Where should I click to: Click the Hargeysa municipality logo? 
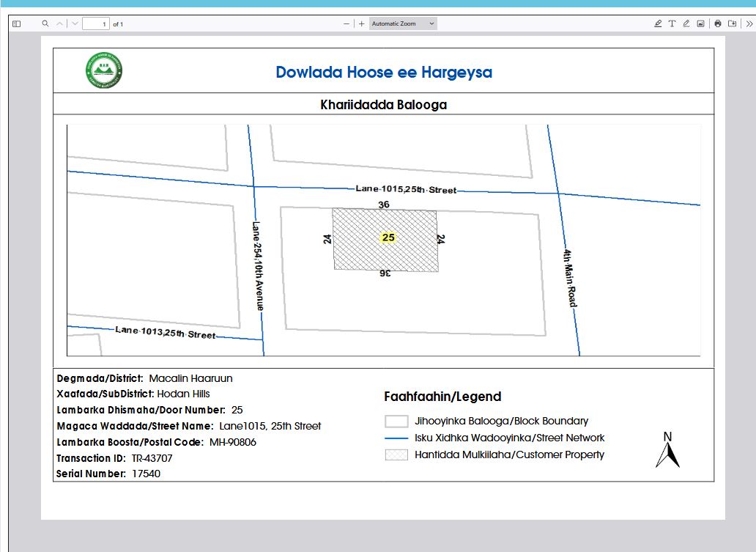click(x=104, y=70)
